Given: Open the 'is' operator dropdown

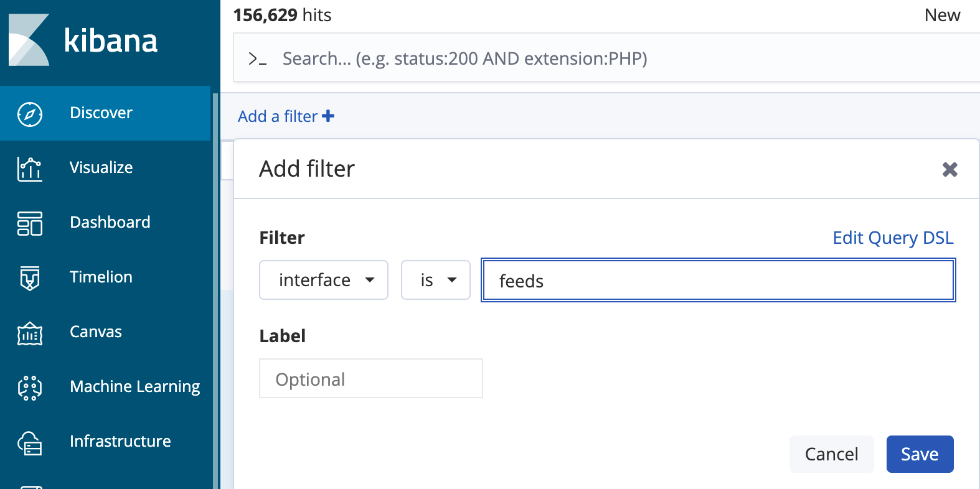Looking at the screenshot, I should [x=435, y=280].
